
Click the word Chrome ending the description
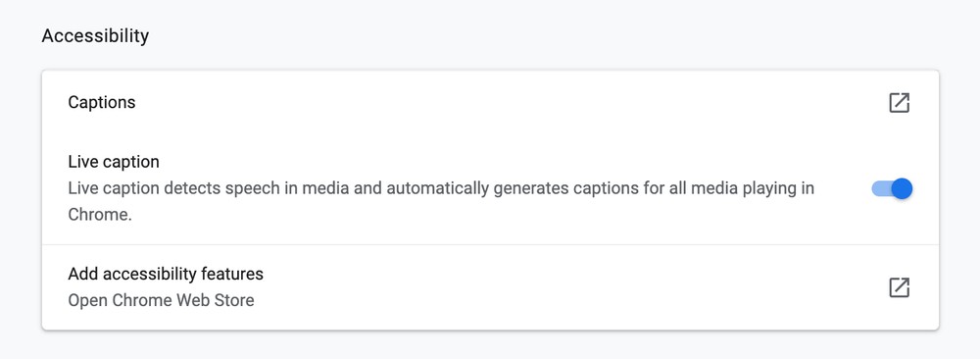tap(100, 215)
